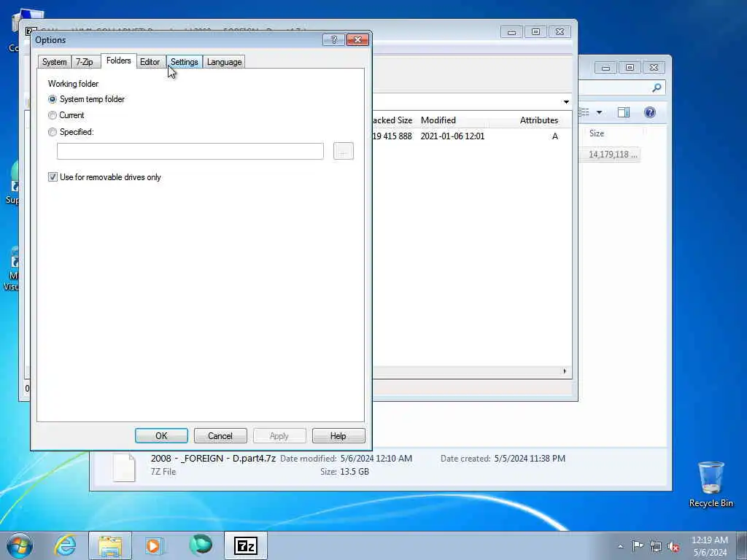Click the Packed Size column header
Image resolution: width=747 pixels, height=560 pixels.
point(392,120)
